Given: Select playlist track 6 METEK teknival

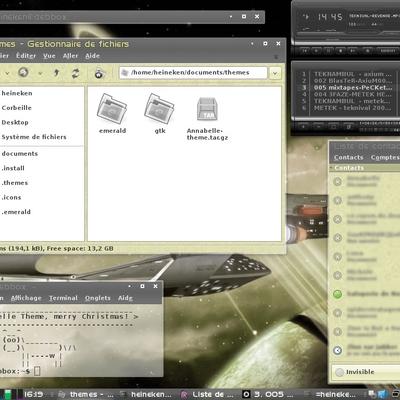Looking at the screenshot, I should 352,108.
